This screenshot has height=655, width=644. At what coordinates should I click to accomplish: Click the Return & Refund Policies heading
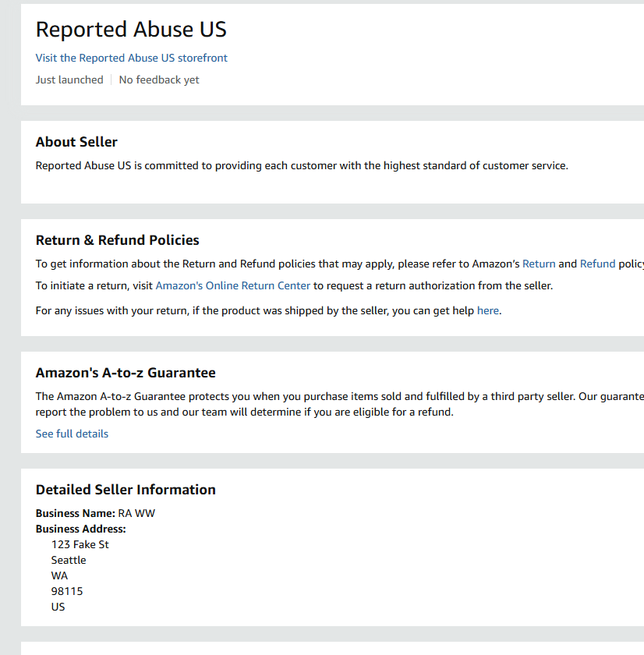[118, 240]
